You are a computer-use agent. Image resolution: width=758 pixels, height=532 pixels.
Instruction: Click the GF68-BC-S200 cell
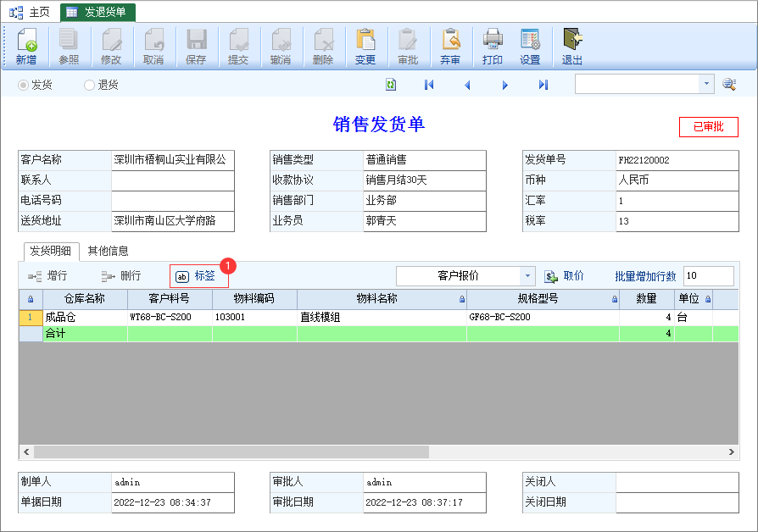coord(543,318)
